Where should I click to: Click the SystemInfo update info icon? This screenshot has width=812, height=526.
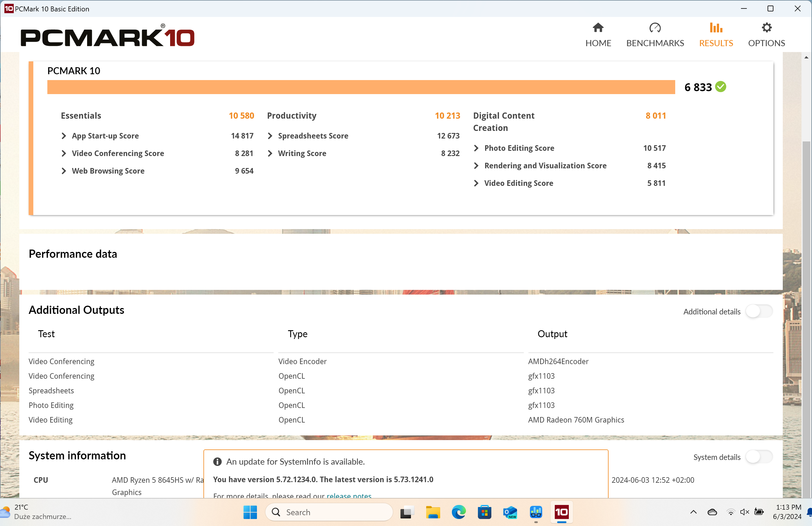[x=217, y=461]
